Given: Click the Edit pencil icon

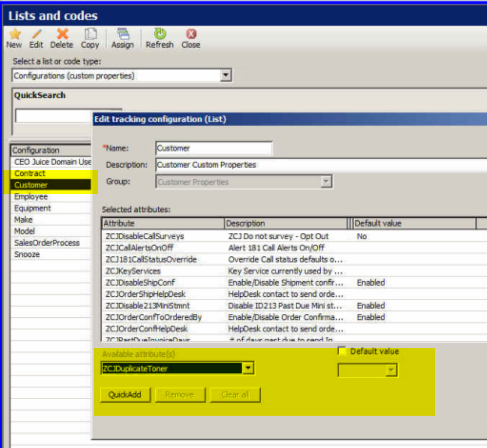Looking at the screenshot, I should click(x=37, y=34).
